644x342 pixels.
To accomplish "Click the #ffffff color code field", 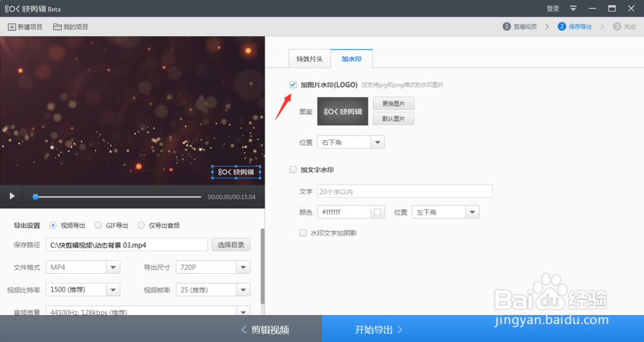I will pos(344,212).
